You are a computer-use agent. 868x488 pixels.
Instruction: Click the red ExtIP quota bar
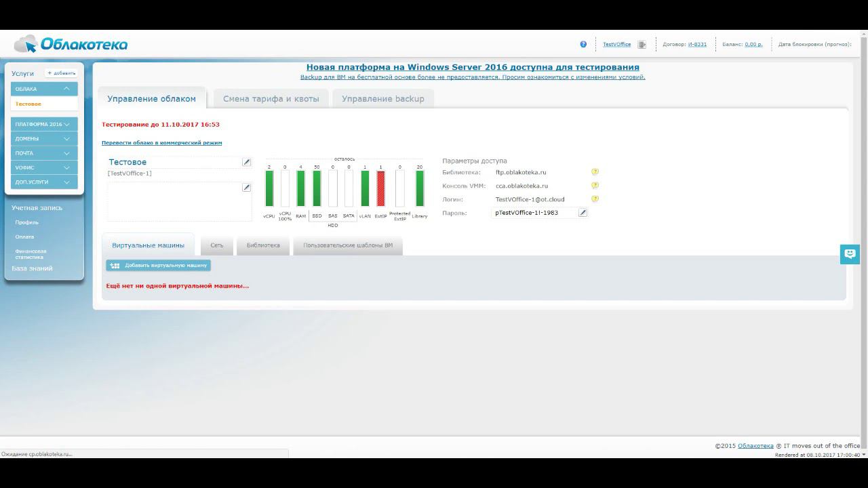coord(380,188)
